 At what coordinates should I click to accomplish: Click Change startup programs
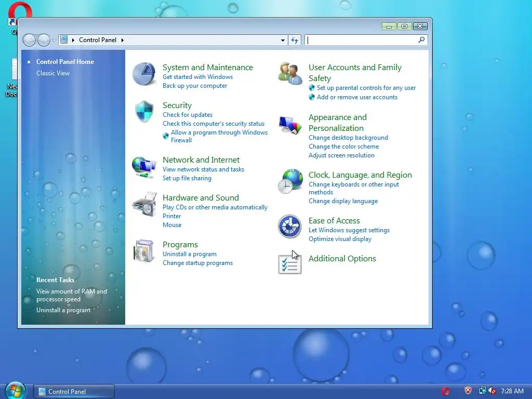197,262
